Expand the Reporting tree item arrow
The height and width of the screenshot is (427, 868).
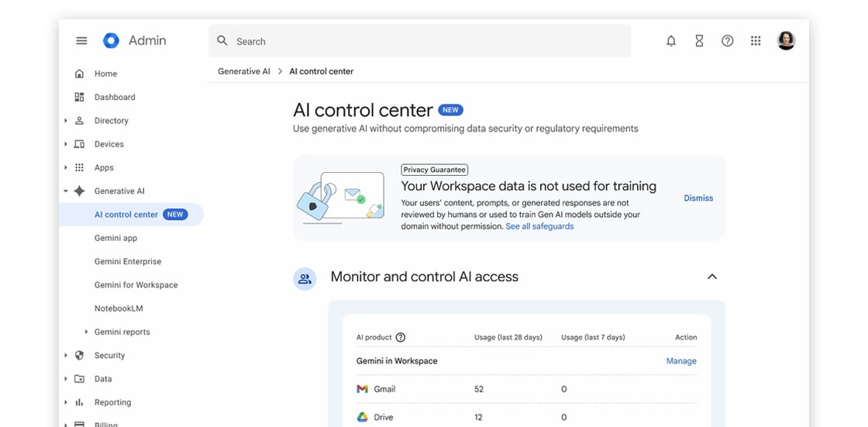click(x=65, y=402)
